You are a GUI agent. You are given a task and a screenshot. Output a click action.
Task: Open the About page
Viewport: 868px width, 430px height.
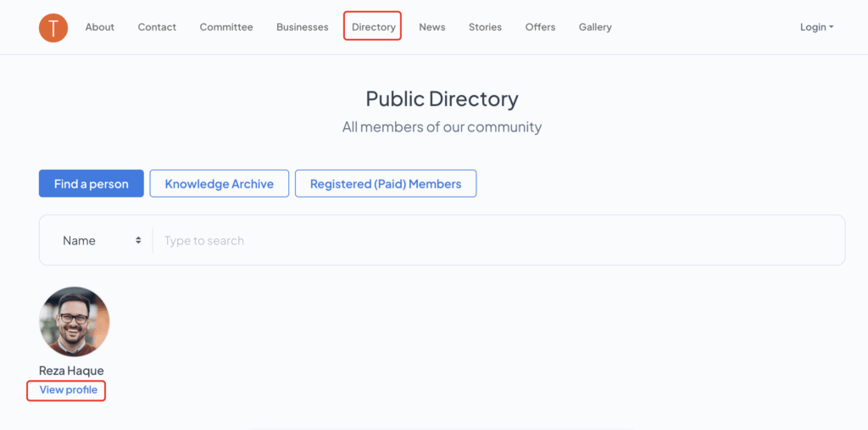point(99,27)
